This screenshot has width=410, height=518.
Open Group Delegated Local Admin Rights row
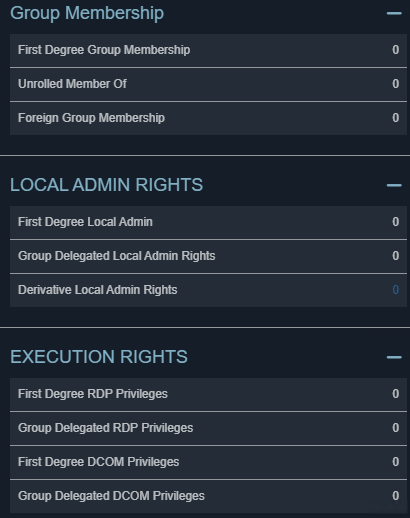(208, 256)
